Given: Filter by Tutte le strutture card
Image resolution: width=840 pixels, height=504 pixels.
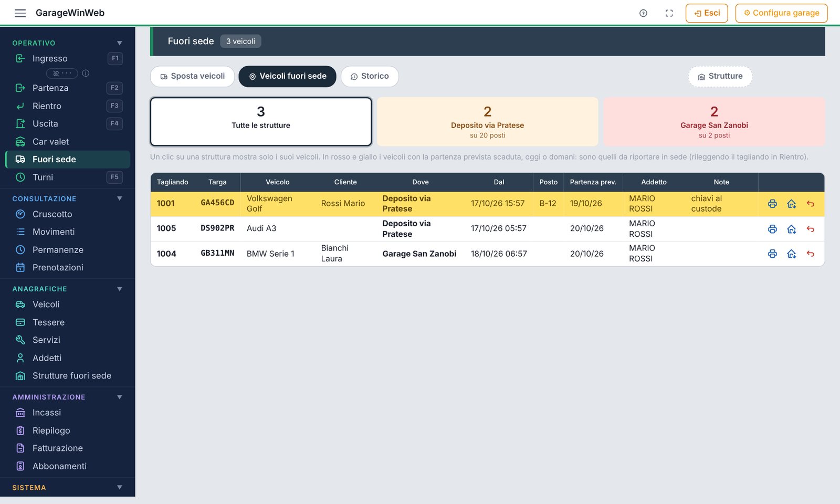Looking at the screenshot, I should 261,122.
